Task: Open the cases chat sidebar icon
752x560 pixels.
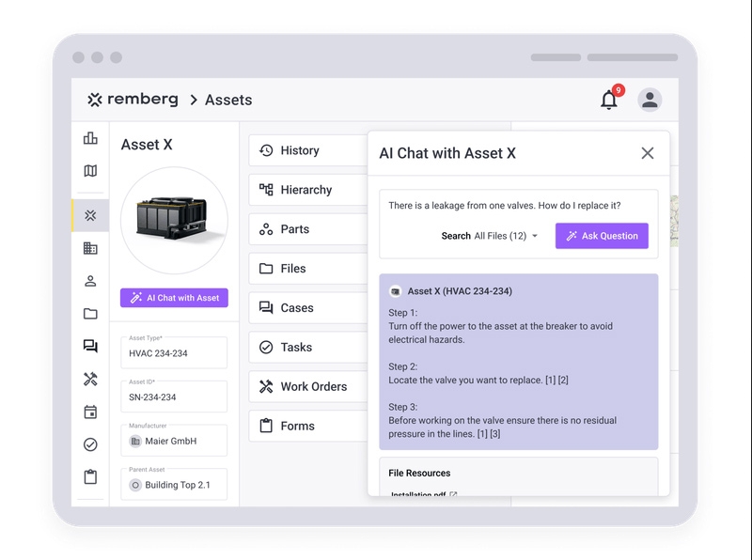Action: [90, 346]
